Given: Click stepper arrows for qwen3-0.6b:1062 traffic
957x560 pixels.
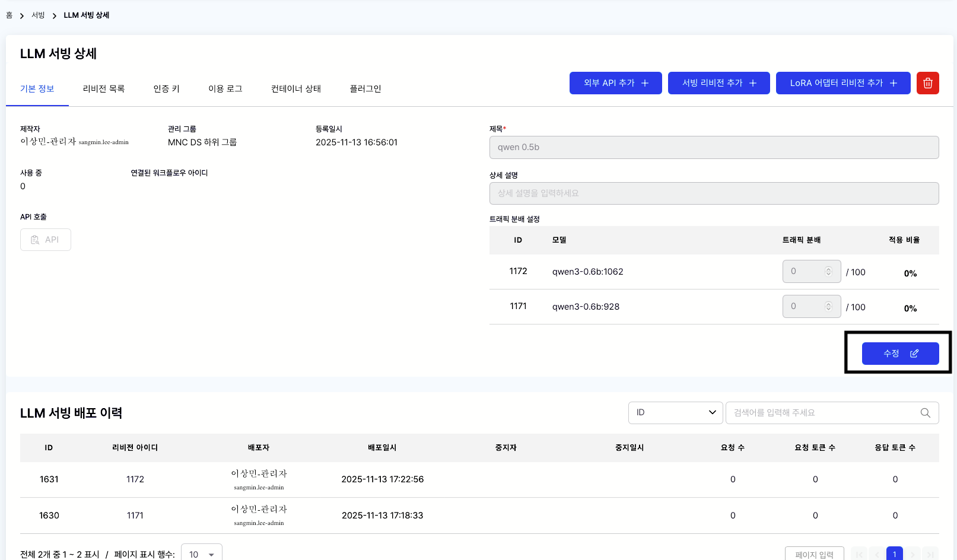Looking at the screenshot, I should pyautogui.click(x=828, y=272).
